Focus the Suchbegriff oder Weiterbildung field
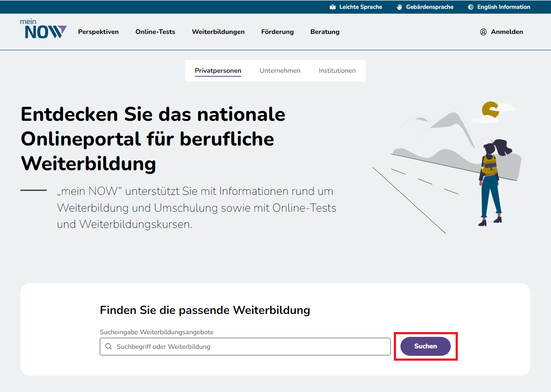This screenshot has height=392, width=551. (x=245, y=347)
